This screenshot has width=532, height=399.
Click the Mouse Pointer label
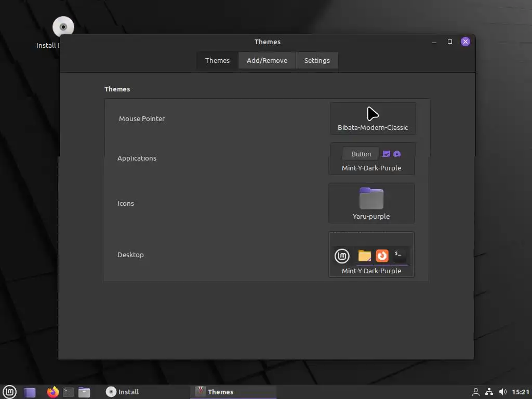[142, 119]
